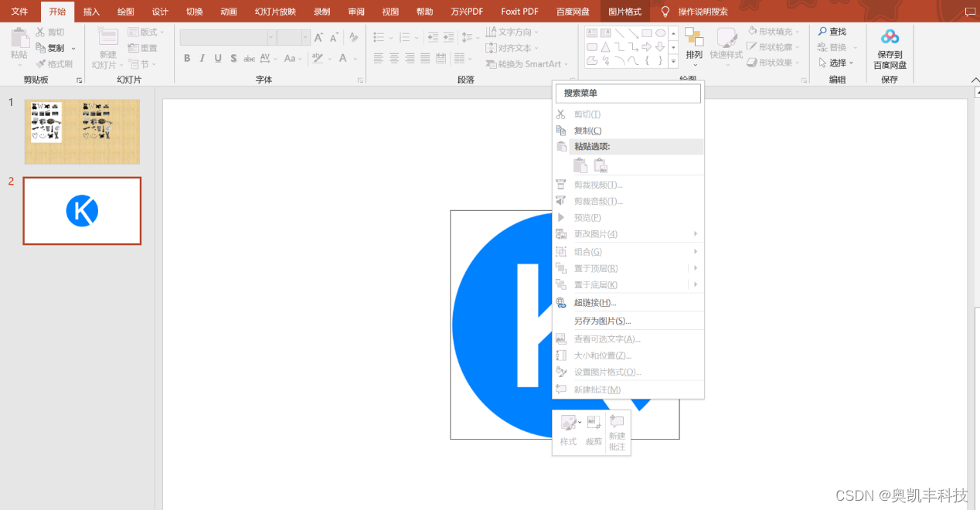The height and width of the screenshot is (510, 980).
Task: Select the oval shape in shapes gallery
Action: click(660, 33)
